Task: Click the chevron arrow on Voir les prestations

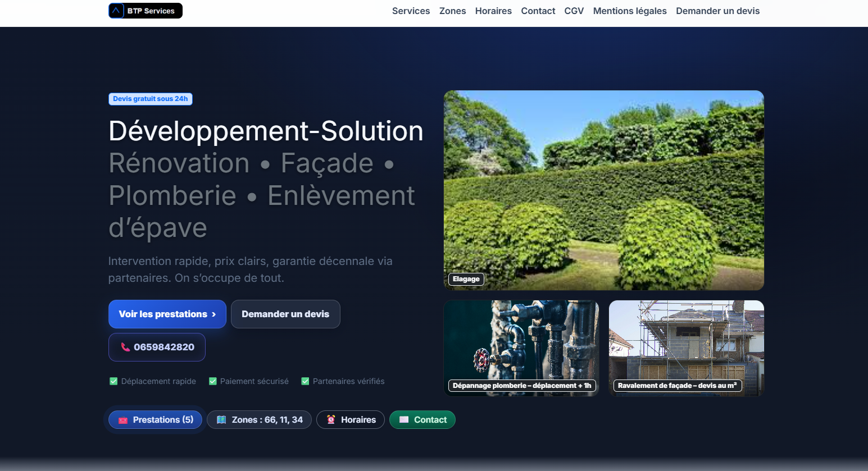Action: pos(214,314)
